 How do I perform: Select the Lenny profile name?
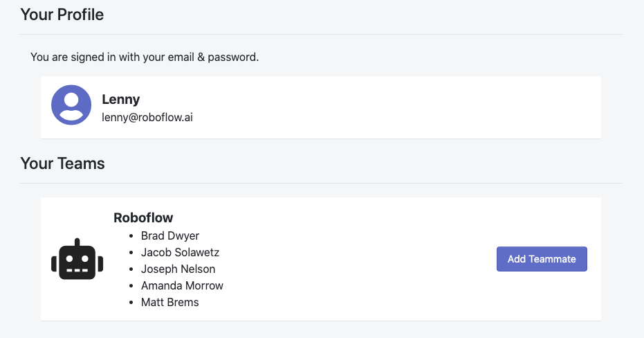pos(121,100)
